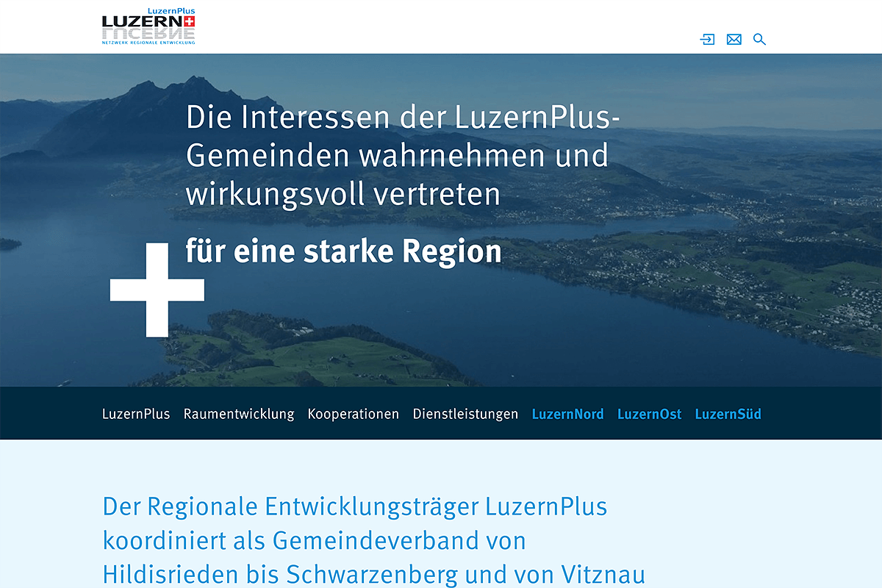Click 'Netzwerk Regionale Entwicklung' tagline under the logo
Viewport: 882px width, 588px height.
click(148, 43)
